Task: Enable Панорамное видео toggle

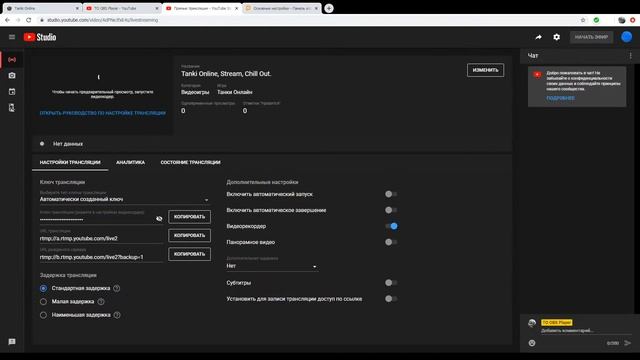Action: pyautogui.click(x=391, y=242)
